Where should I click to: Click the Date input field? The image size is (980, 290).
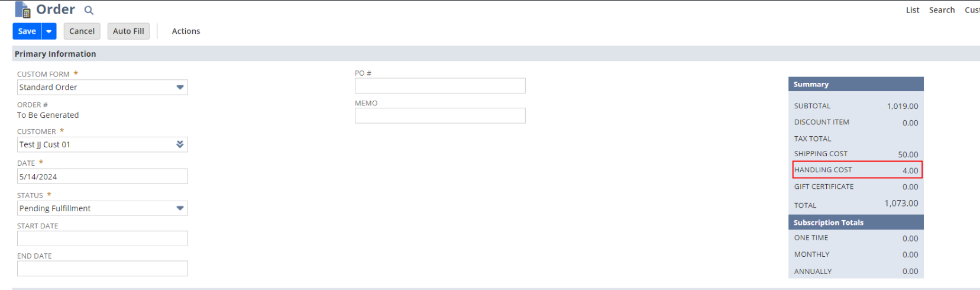[x=102, y=176]
